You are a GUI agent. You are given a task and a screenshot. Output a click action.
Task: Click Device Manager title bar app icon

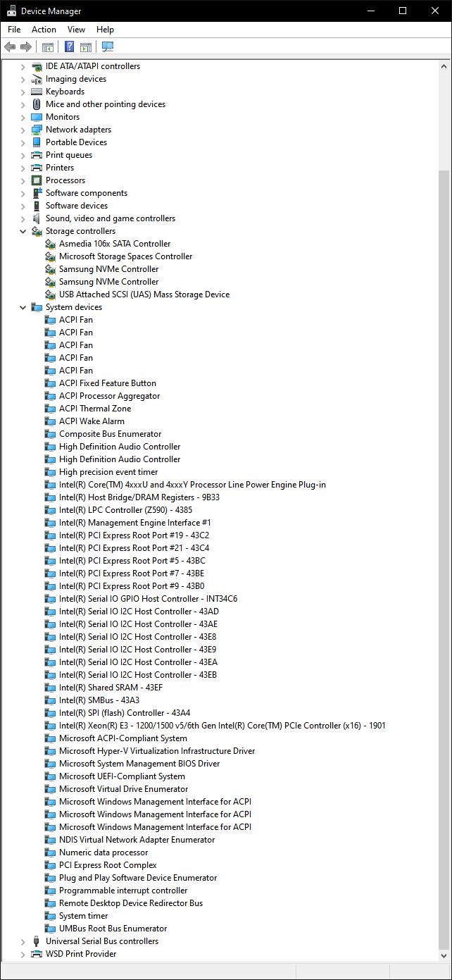(x=11, y=11)
